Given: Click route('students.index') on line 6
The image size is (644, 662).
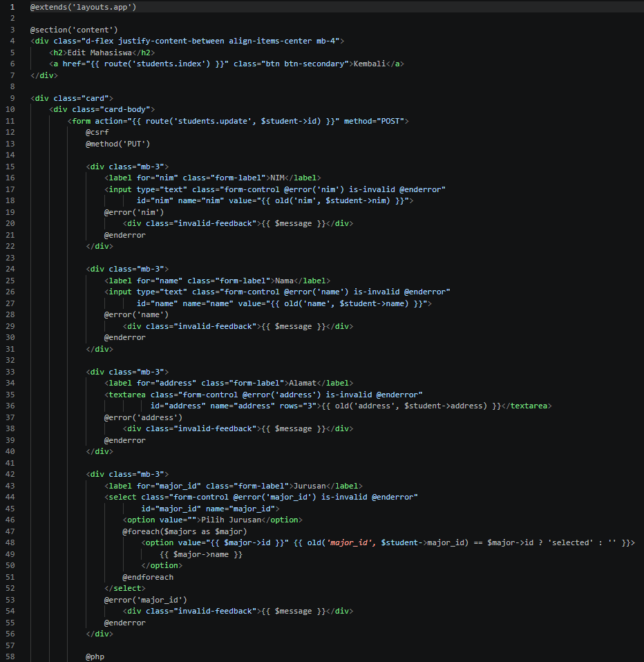Looking at the screenshot, I should [x=158, y=64].
